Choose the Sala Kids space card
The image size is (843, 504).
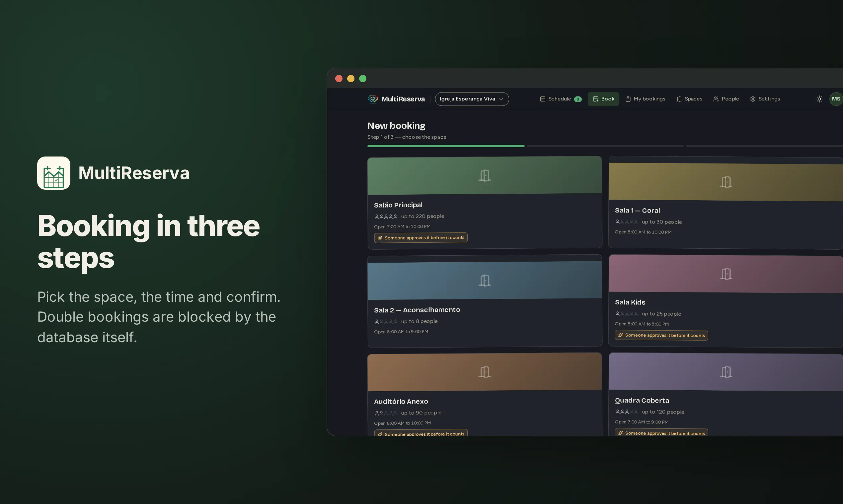tap(726, 301)
